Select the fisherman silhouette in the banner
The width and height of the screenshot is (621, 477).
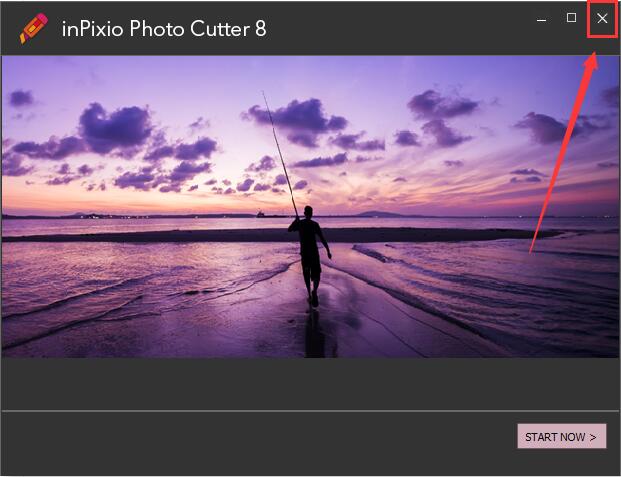pos(310,256)
